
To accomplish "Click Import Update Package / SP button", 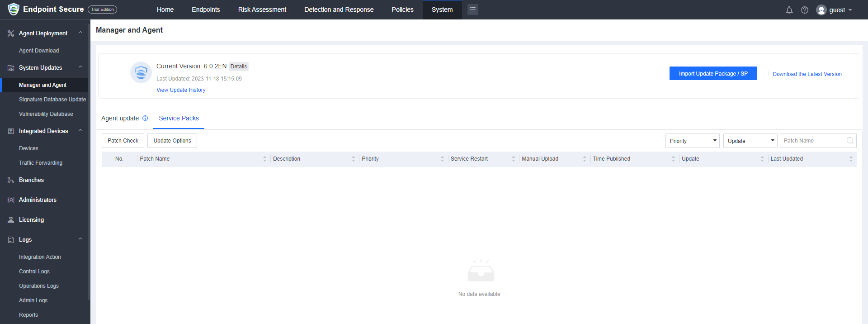I will [713, 74].
